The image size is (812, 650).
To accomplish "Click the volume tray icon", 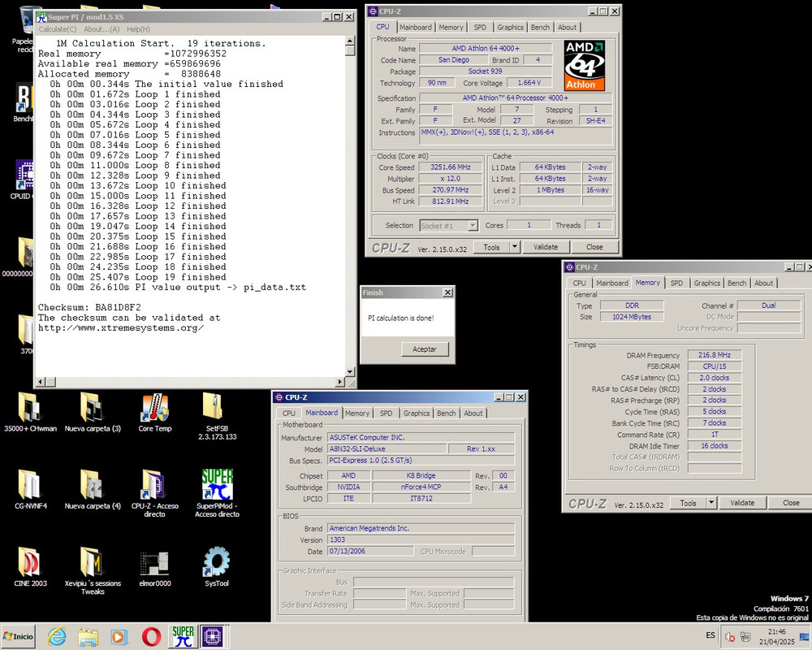I will (730, 636).
